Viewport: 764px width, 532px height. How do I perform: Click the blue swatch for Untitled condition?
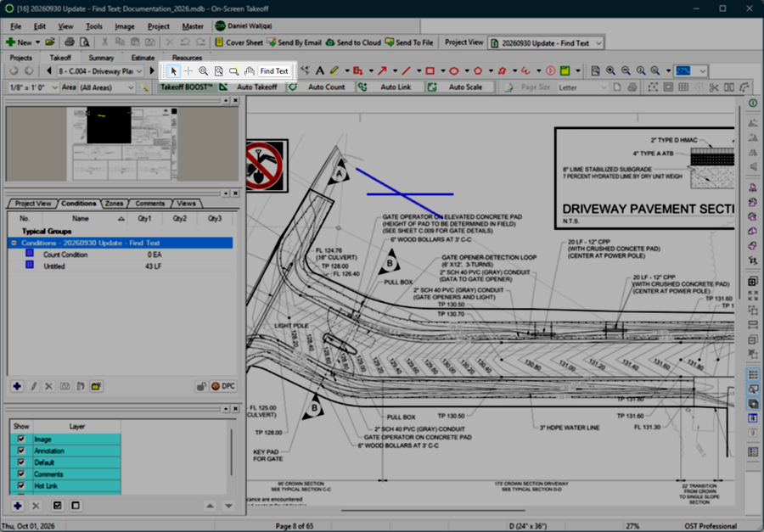[x=30, y=265]
